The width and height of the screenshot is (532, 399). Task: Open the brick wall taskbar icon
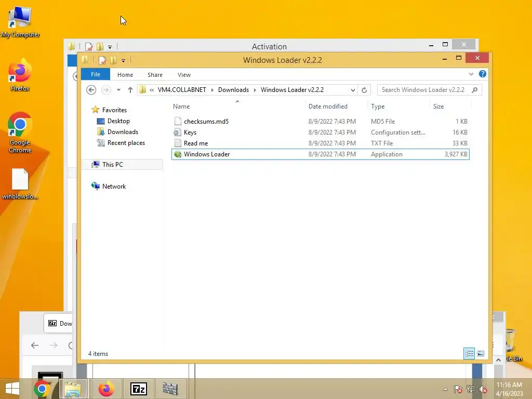tap(170, 389)
